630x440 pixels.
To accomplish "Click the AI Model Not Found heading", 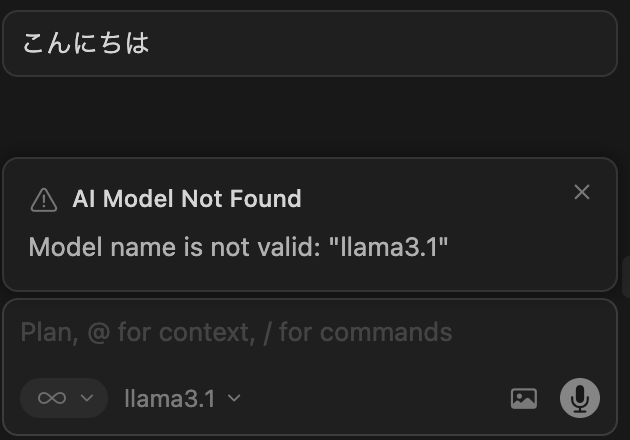I will click(187, 199).
